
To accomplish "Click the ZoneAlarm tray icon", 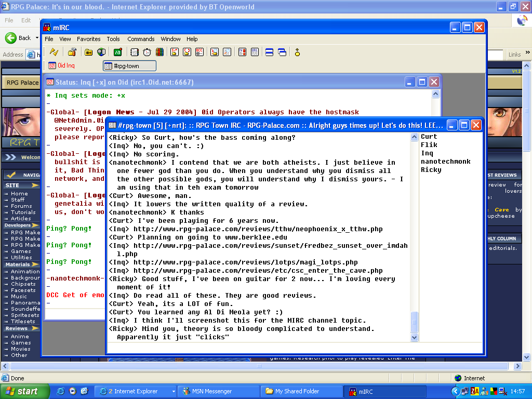I will pyautogui.click(x=475, y=391).
